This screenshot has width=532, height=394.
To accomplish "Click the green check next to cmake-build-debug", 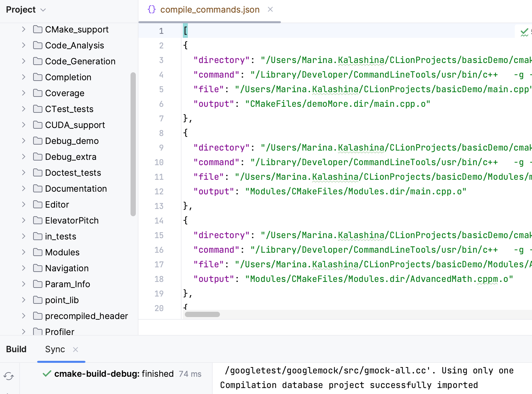I will click(x=46, y=374).
